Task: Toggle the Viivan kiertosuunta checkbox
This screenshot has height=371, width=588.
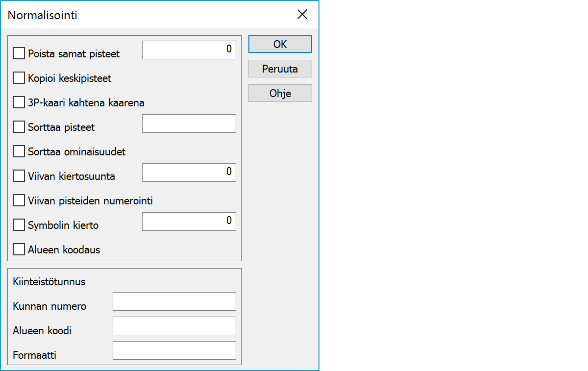Action: 19,176
